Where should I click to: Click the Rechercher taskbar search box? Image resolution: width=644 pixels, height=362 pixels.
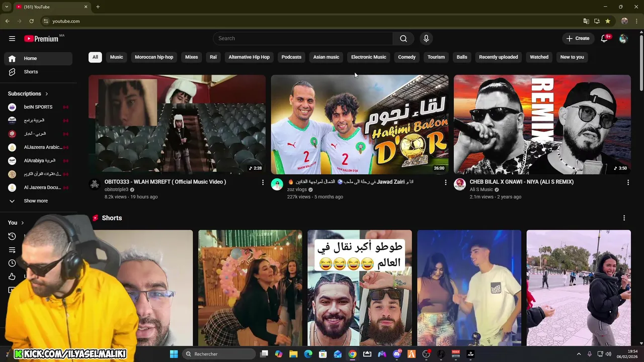(219, 354)
